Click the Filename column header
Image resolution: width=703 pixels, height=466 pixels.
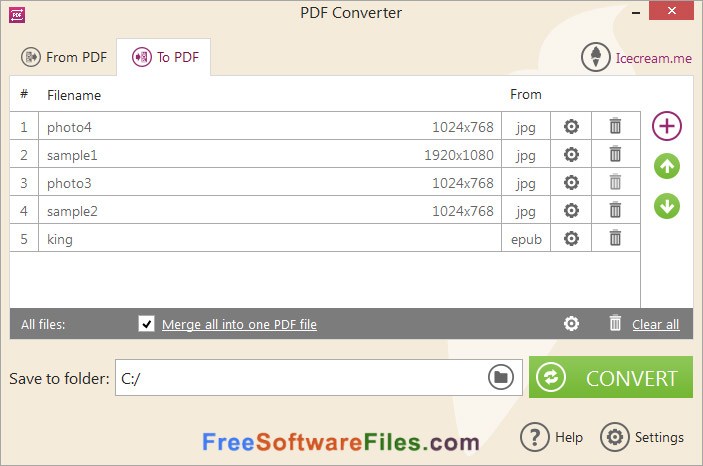point(74,95)
